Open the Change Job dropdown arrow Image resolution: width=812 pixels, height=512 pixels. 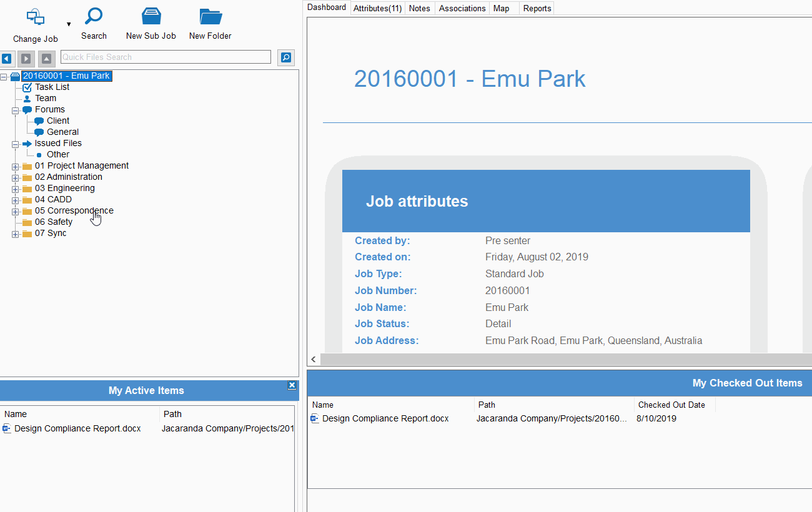coord(69,24)
